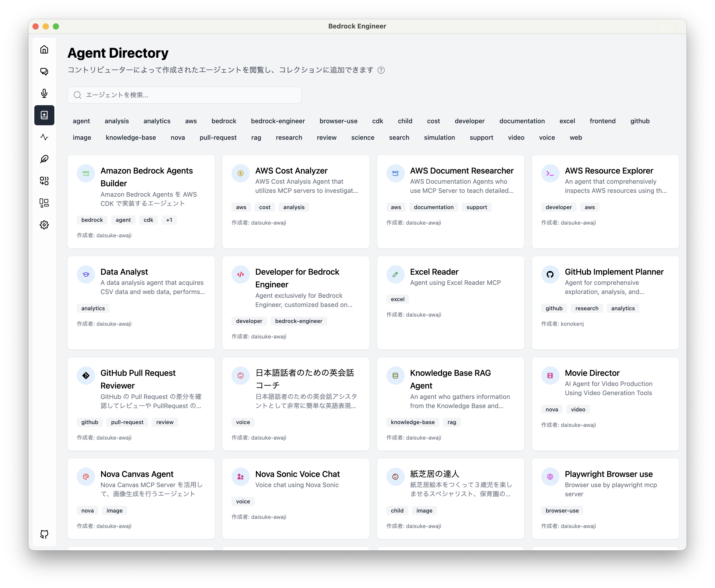The height and width of the screenshot is (588, 715).
Task: Open the activity pulse icon page
Action: pos(44,137)
